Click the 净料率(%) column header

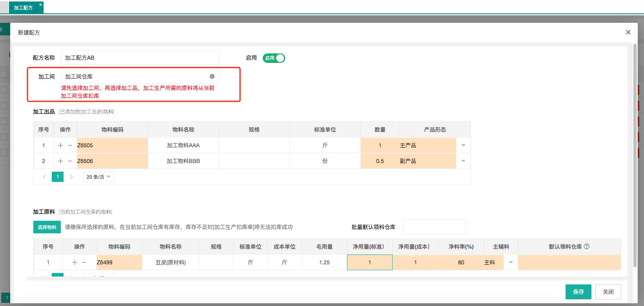461,247
